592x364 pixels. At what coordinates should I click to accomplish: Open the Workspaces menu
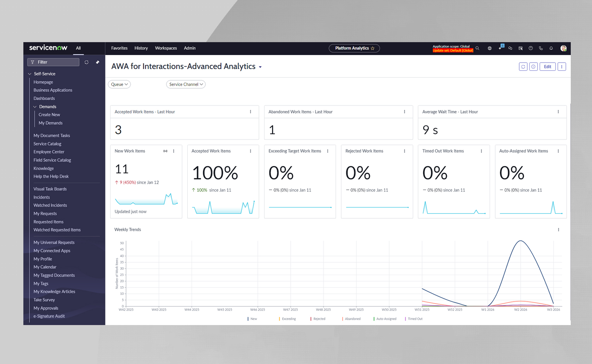166,48
